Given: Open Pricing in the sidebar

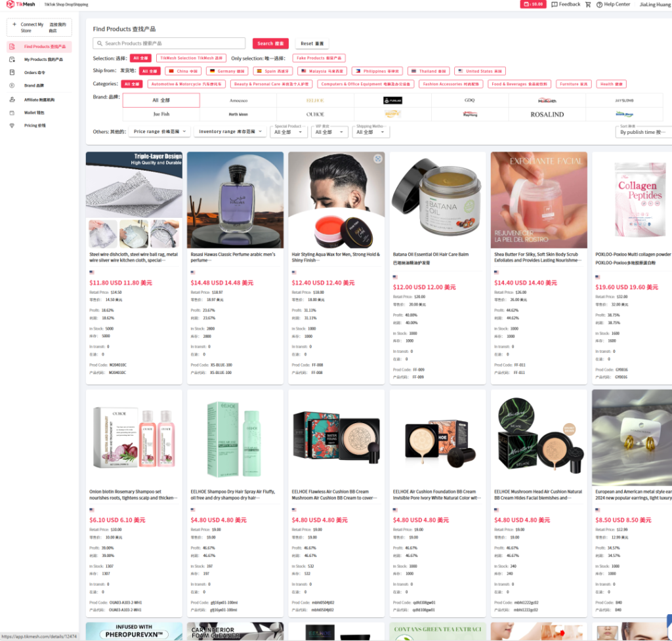Looking at the screenshot, I should click(x=39, y=125).
